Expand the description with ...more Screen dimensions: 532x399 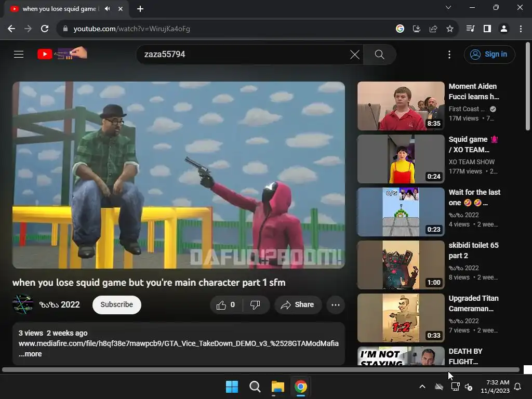click(30, 353)
